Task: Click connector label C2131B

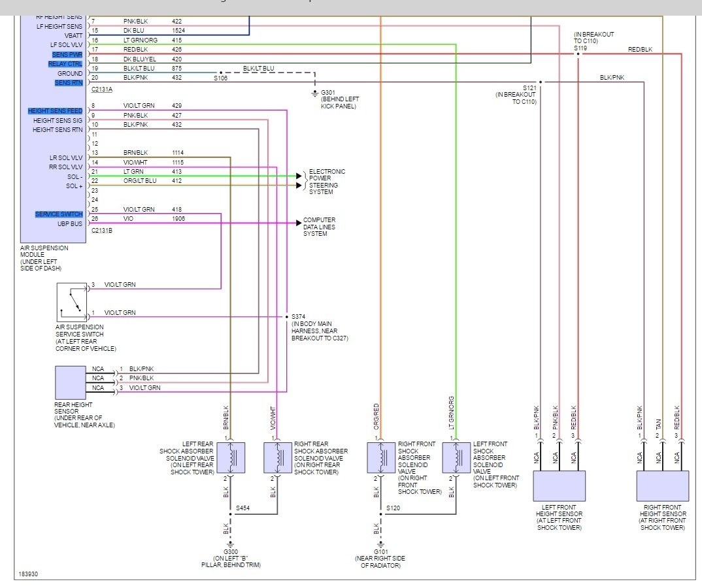Action: (101, 231)
